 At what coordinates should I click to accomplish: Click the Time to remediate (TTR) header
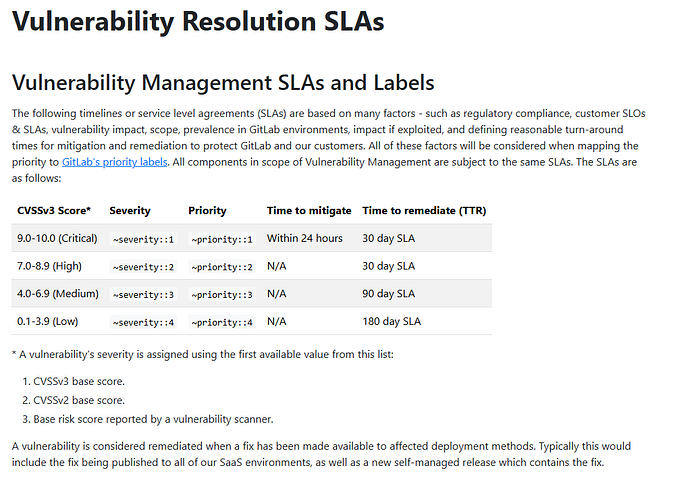pos(424,211)
